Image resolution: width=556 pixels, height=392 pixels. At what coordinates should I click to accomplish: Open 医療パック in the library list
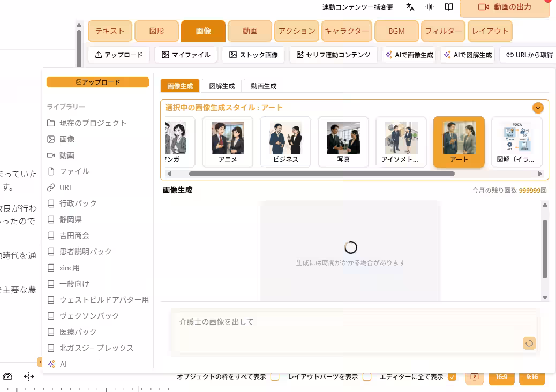[x=78, y=332]
